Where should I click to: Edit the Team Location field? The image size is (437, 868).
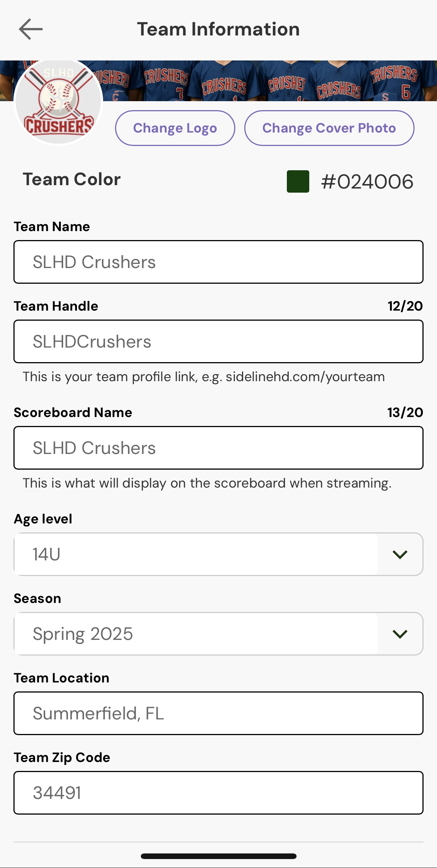218,713
